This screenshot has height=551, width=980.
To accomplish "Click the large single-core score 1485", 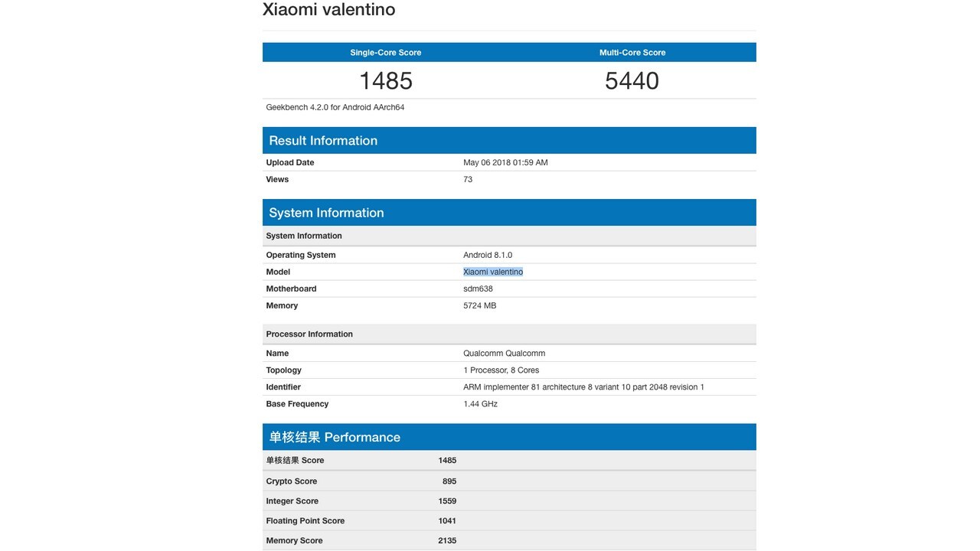I will [386, 80].
